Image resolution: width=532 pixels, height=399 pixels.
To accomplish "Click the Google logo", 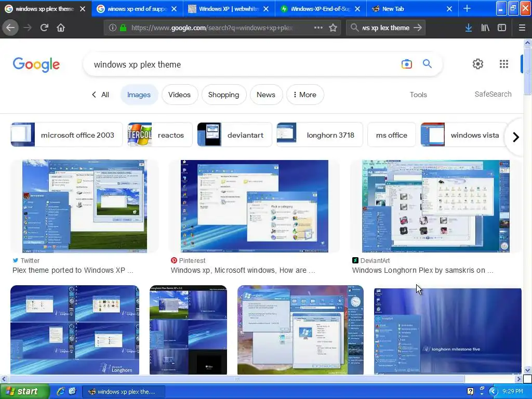I will [x=36, y=64].
